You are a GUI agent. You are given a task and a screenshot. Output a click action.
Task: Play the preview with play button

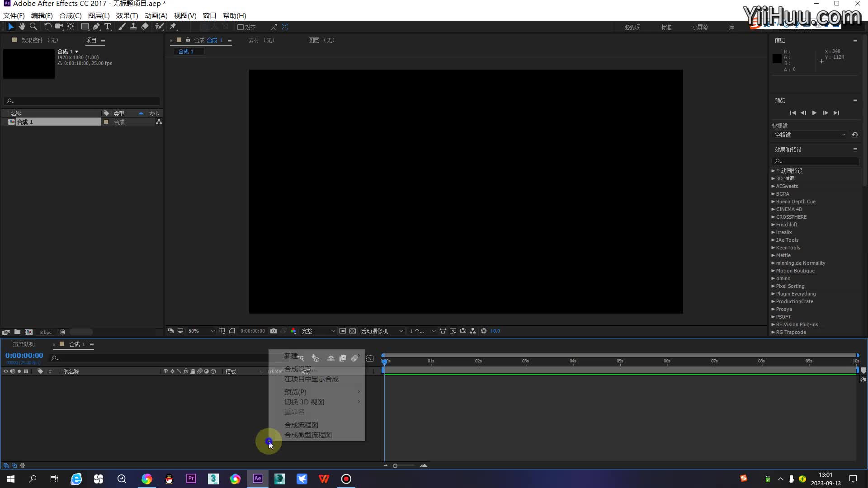point(814,113)
